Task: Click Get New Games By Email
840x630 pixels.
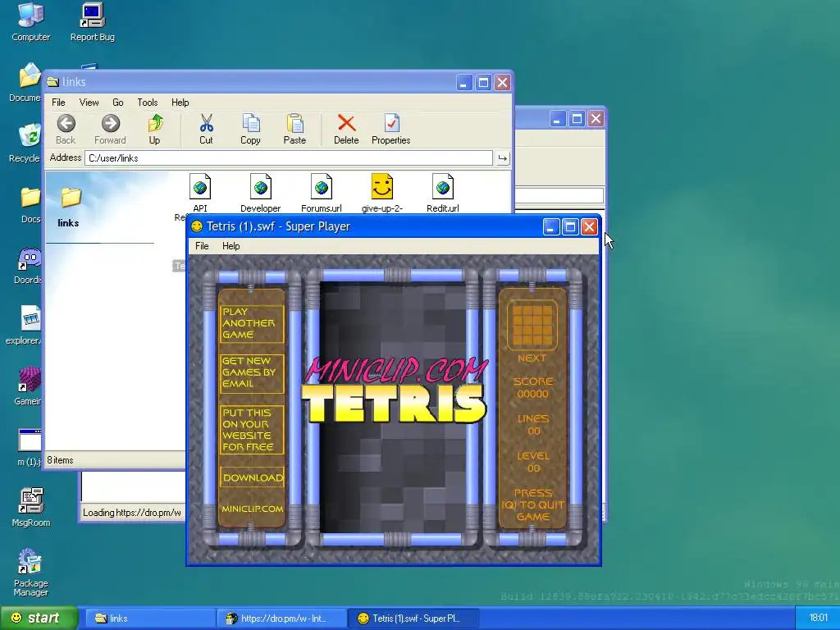Action: [x=251, y=373]
